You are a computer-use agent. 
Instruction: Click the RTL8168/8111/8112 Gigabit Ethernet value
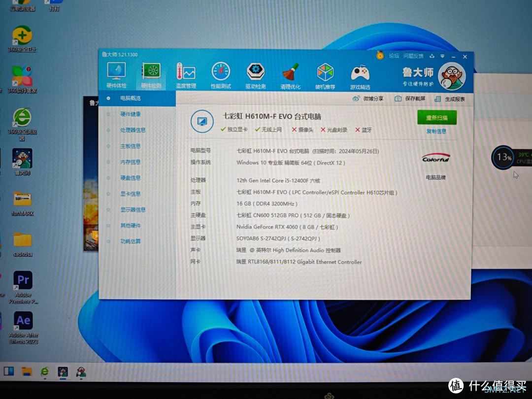(x=299, y=262)
